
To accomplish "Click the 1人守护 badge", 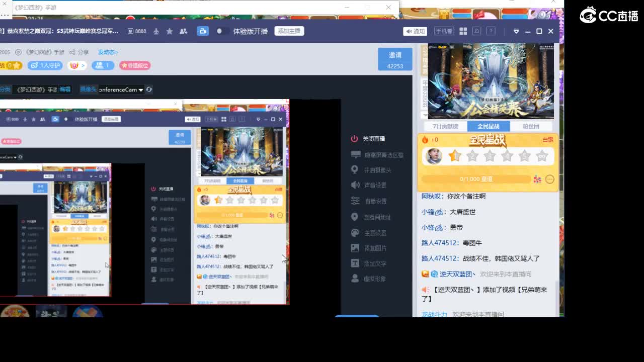I will click(45, 65).
